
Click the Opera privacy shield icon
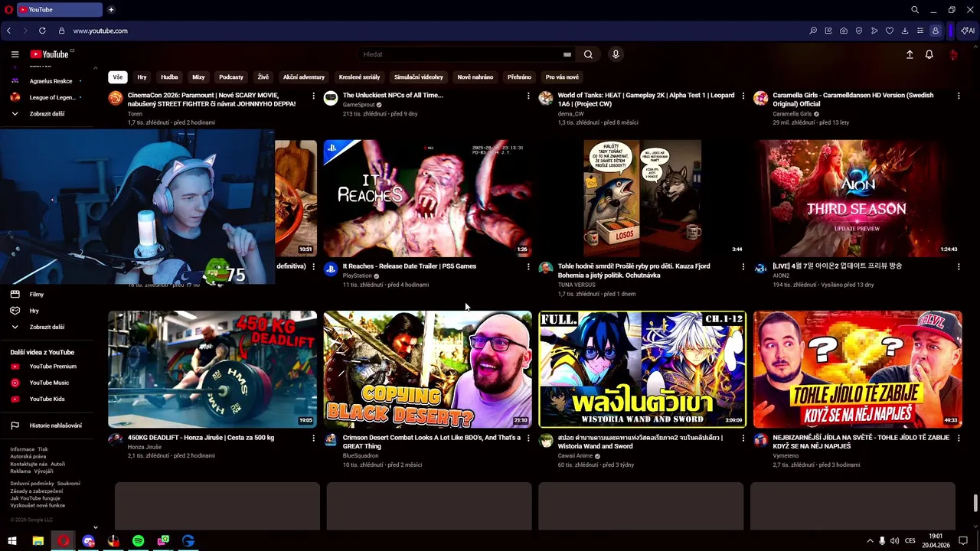pos(859,31)
